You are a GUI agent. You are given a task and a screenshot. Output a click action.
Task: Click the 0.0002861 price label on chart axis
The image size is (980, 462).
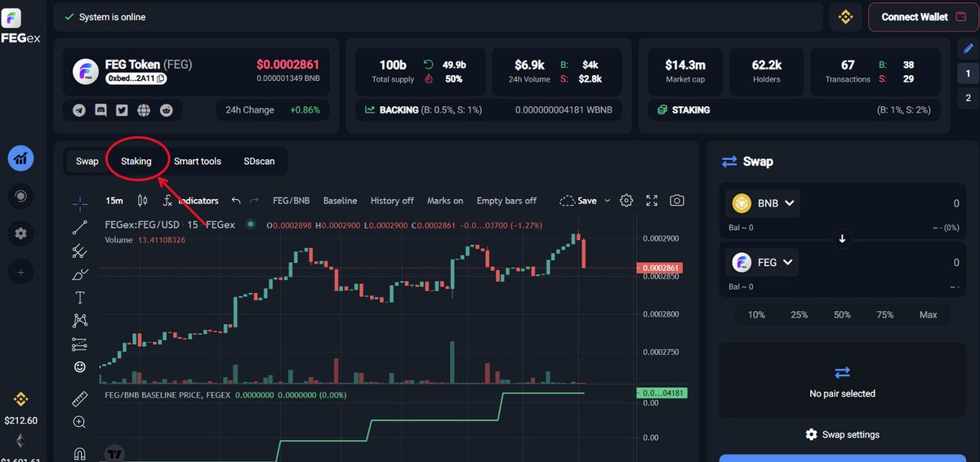[x=659, y=268]
